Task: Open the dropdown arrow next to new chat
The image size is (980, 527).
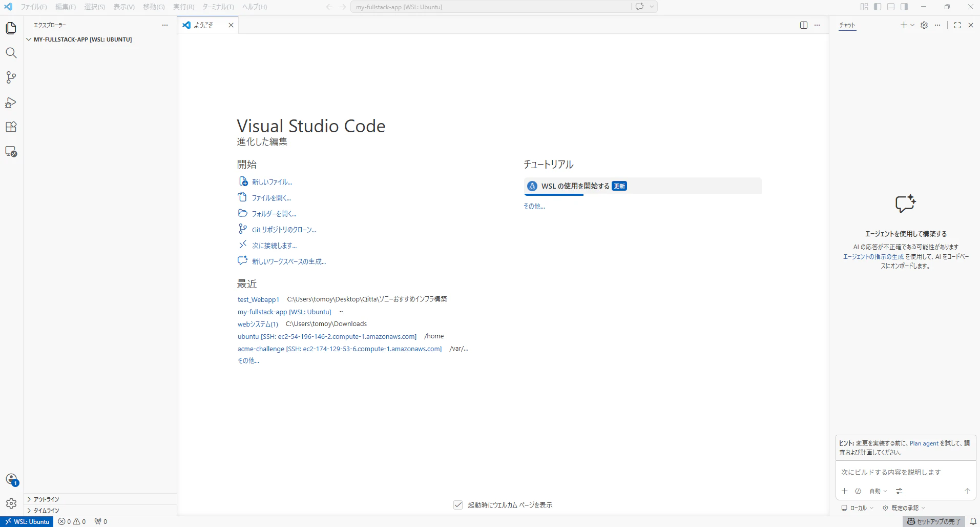Action: [x=912, y=25]
